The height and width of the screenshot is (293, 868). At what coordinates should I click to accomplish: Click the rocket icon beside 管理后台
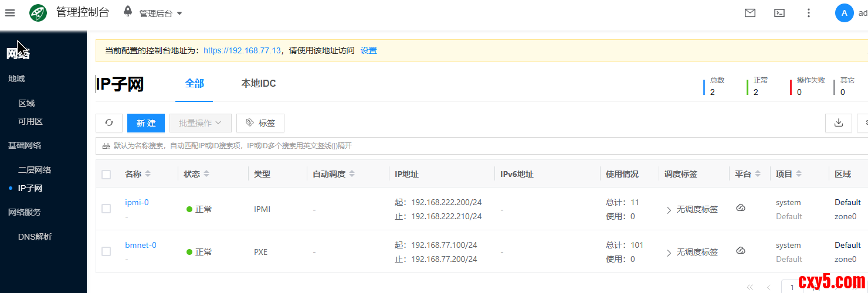point(128,12)
